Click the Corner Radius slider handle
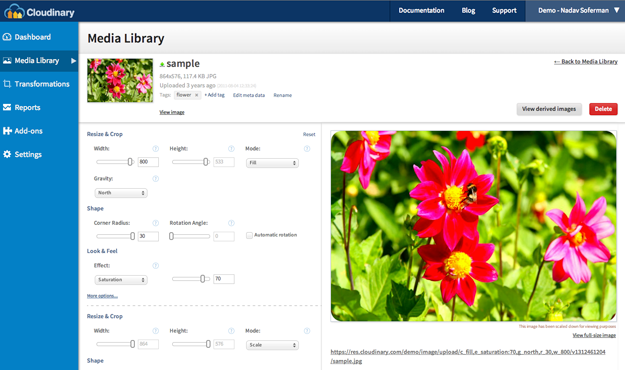This screenshot has height=370, width=625. click(132, 236)
